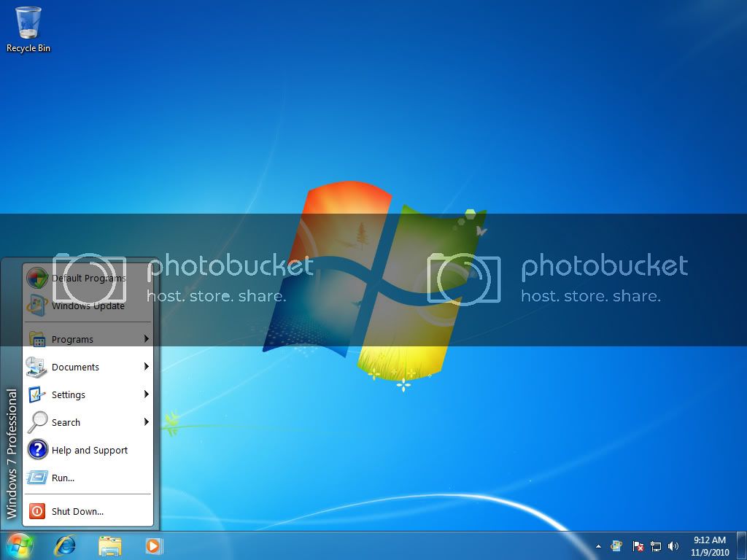
Task: Click the Run icon
Action: (36, 477)
